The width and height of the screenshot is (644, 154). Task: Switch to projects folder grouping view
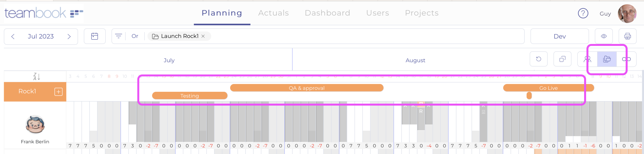pyautogui.click(x=607, y=59)
